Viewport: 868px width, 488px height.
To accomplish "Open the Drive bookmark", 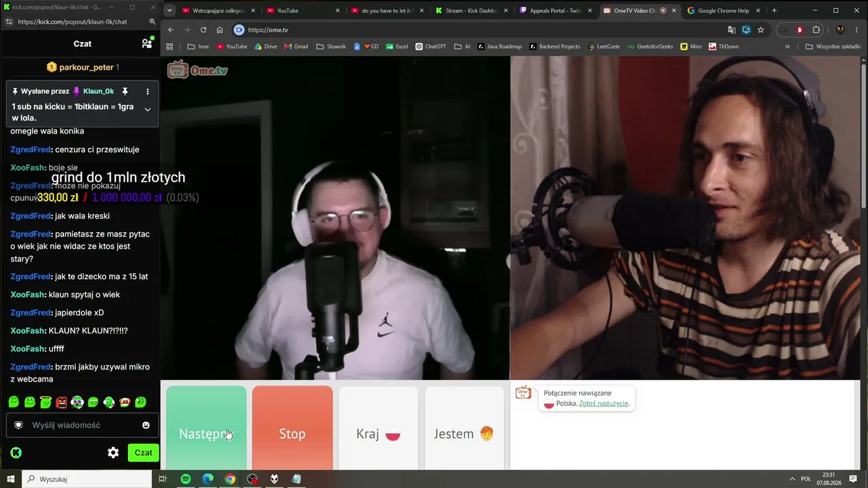I will pyautogui.click(x=266, y=47).
